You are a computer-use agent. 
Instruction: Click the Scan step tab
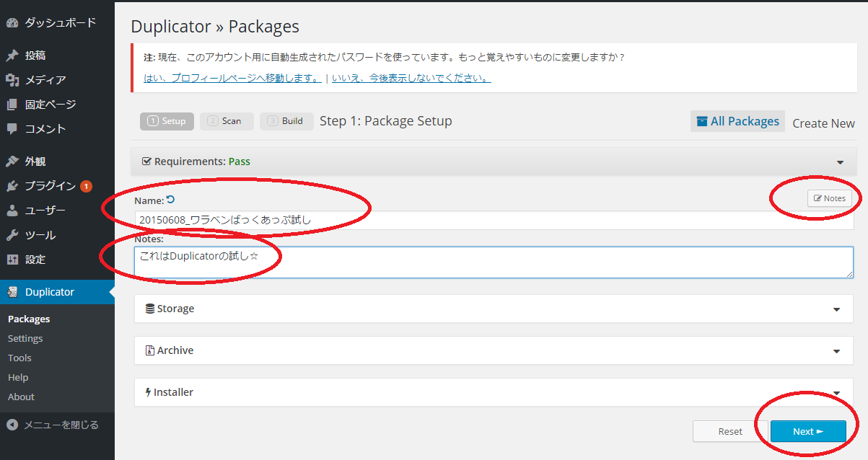(227, 121)
